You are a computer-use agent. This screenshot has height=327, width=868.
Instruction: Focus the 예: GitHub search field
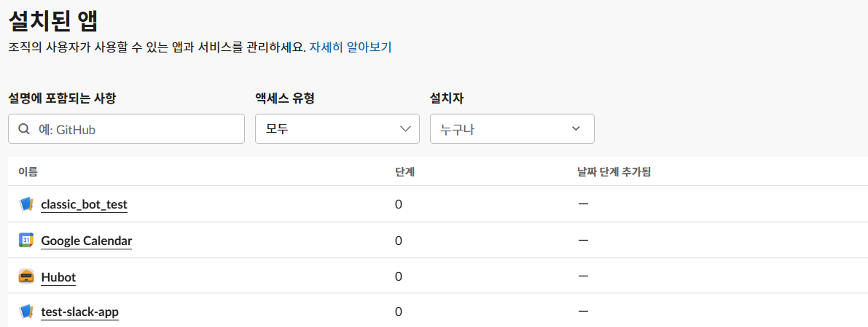pos(135,129)
